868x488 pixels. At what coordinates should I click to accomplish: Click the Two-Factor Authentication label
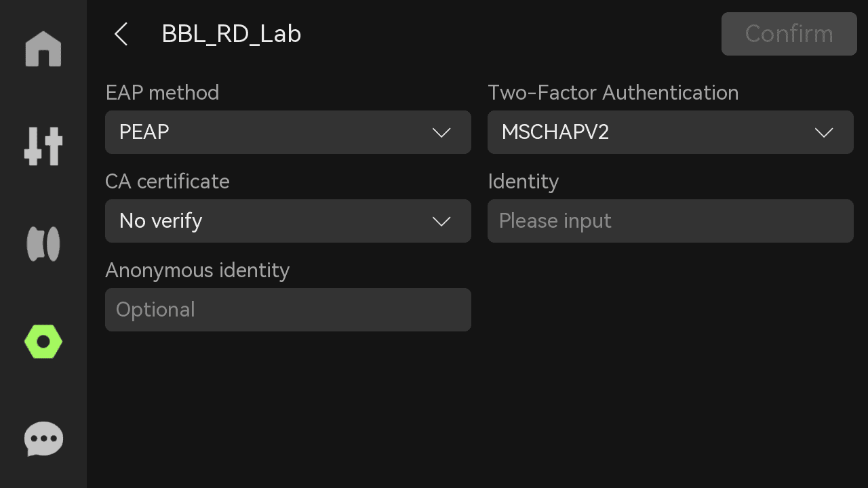(x=613, y=93)
